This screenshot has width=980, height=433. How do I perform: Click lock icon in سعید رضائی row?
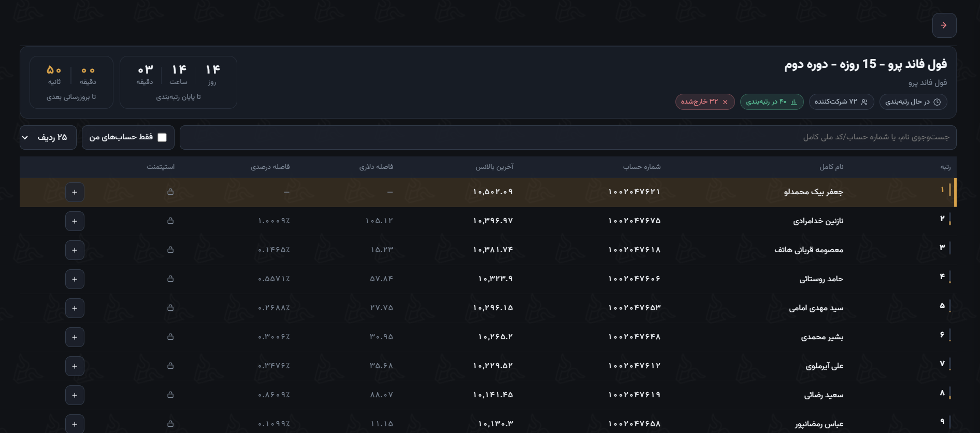tap(170, 395)
